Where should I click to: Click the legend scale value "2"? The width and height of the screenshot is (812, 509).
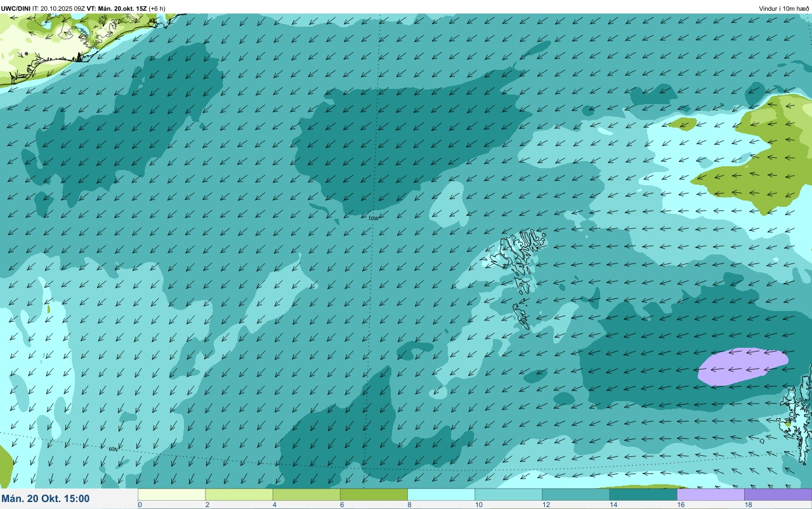click(x=207, y=505)
